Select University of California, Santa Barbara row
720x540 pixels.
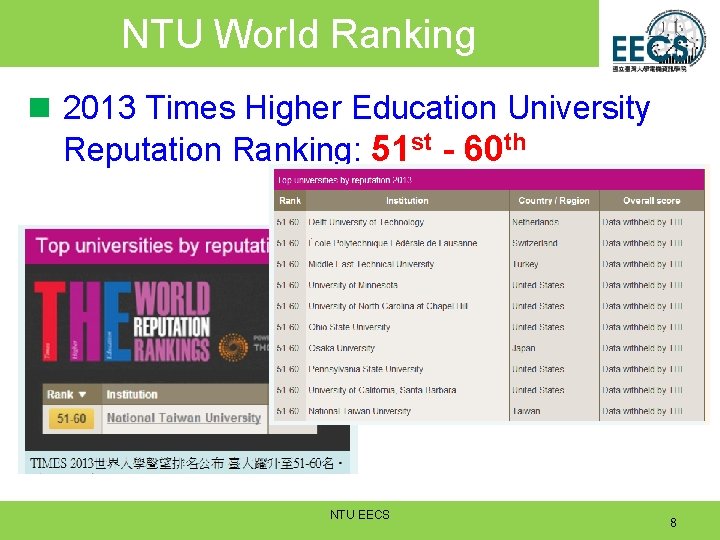pyautogui.click(x=489, y=390)
